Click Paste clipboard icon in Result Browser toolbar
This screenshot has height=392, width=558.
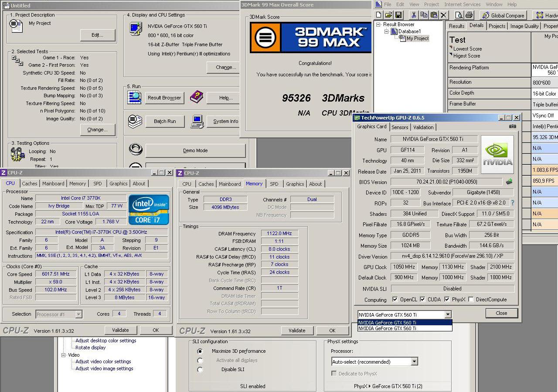pos(434,15)
